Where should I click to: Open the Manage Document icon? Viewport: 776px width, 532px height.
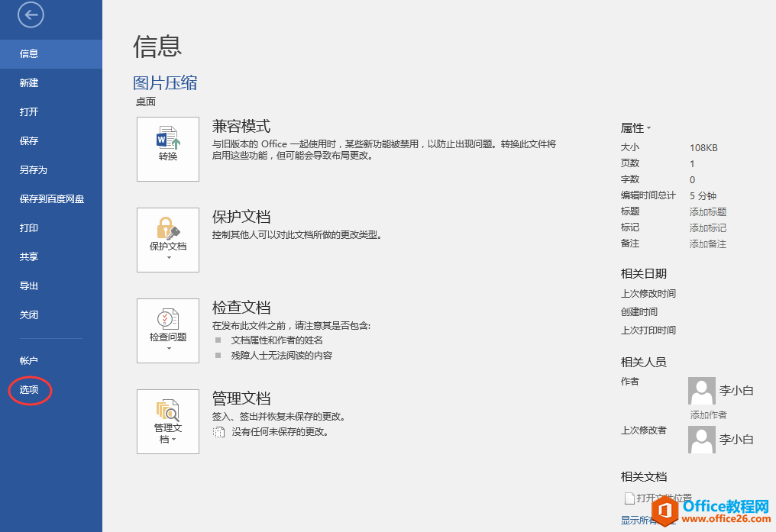tap(168, 410)
